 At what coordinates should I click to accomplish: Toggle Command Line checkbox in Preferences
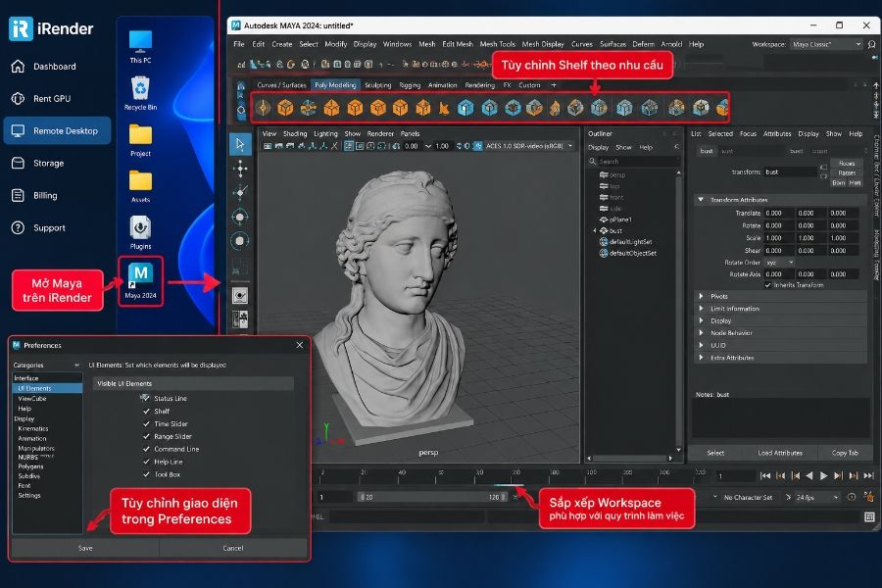tap(146, 449)
